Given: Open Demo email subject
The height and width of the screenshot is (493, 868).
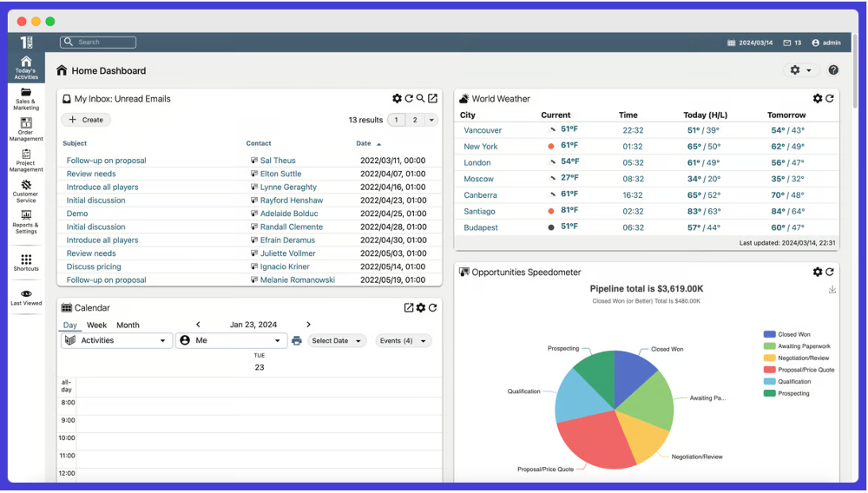Looking at the screenshot, I should coord(77,214).
